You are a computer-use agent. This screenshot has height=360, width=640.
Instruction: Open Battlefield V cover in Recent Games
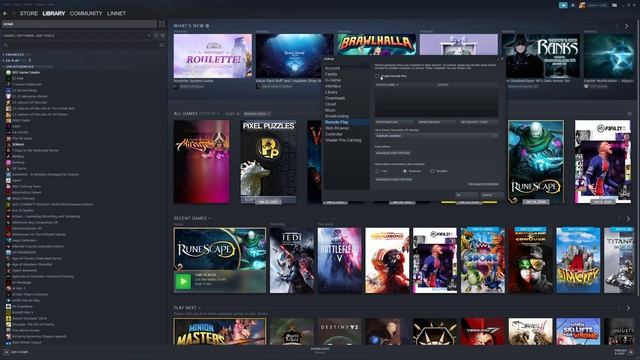[340, 260]
